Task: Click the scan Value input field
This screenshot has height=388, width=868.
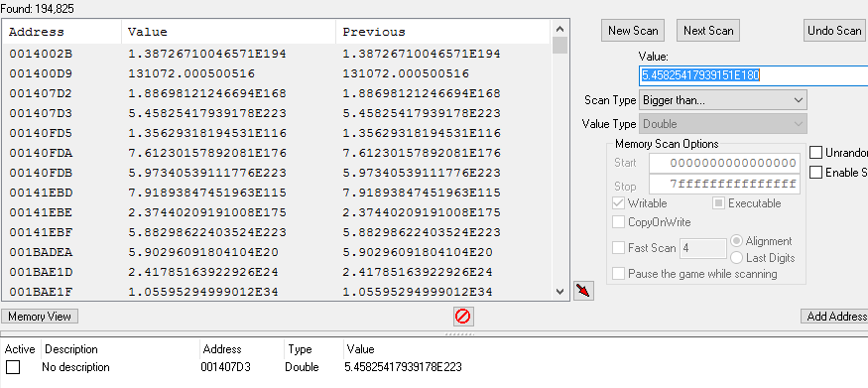Action: (x=753, y=75)
